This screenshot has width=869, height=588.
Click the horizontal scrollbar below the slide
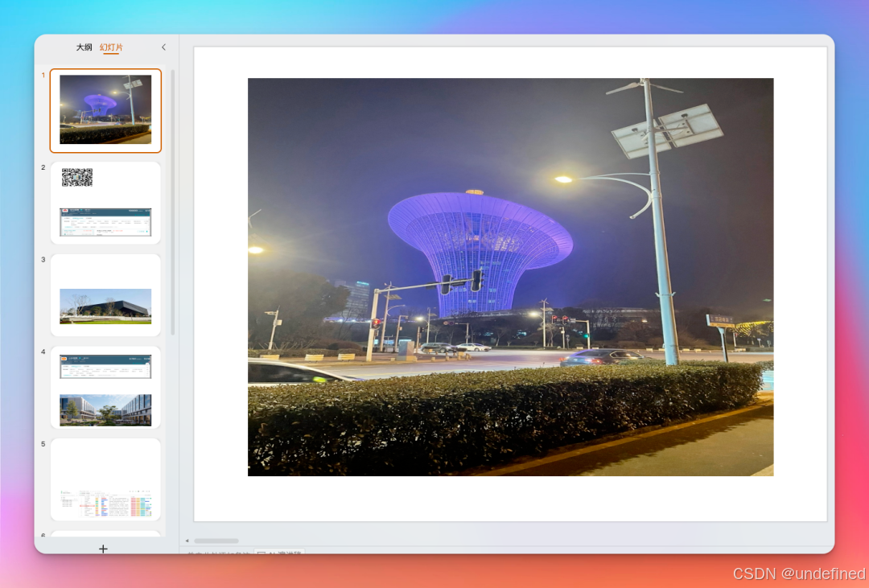click(x=216, y=541)
